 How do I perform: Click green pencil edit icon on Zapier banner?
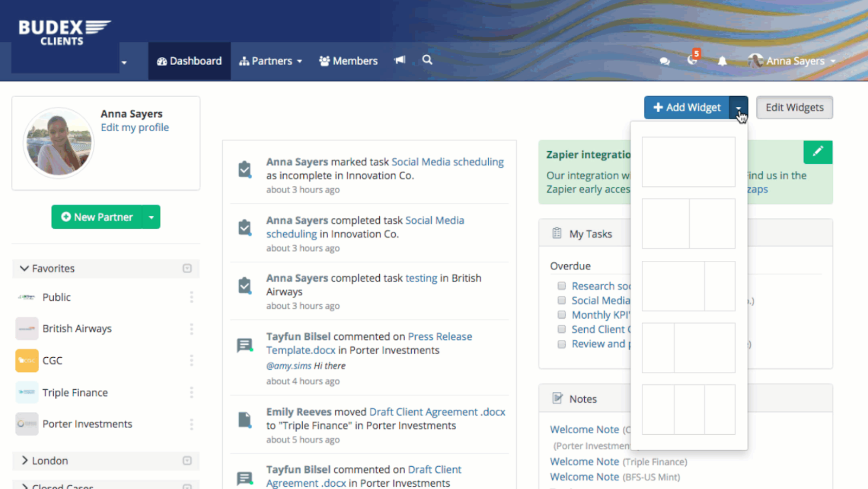click(x=818, y=152)
